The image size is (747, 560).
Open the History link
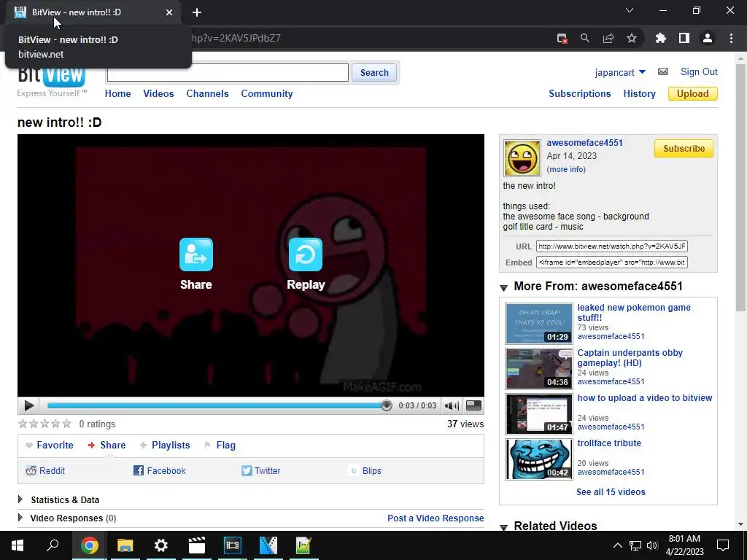pyautogui.click(x=639, y=94)
